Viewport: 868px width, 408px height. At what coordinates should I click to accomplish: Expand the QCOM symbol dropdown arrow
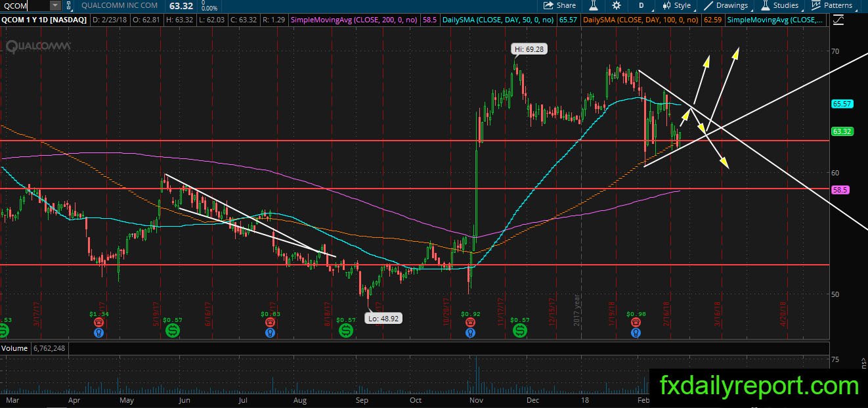(55, 5)
